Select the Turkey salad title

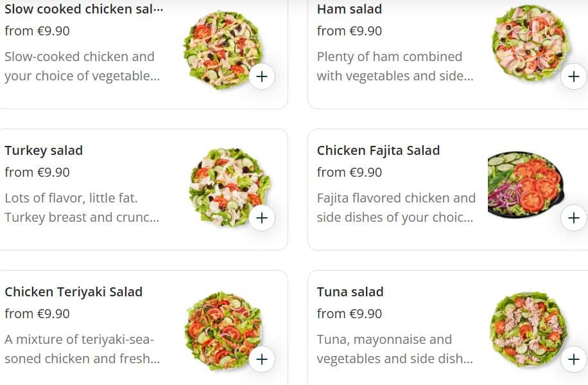(44, 150)
